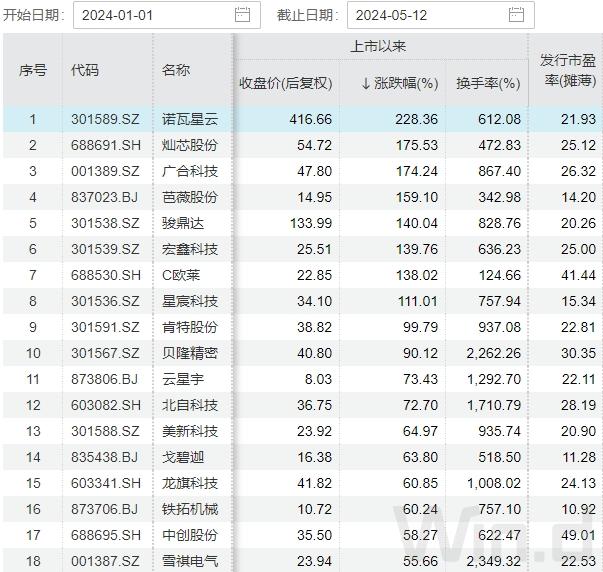
Task: Select stock code 001387.SZ
Action: coord(105,561)
